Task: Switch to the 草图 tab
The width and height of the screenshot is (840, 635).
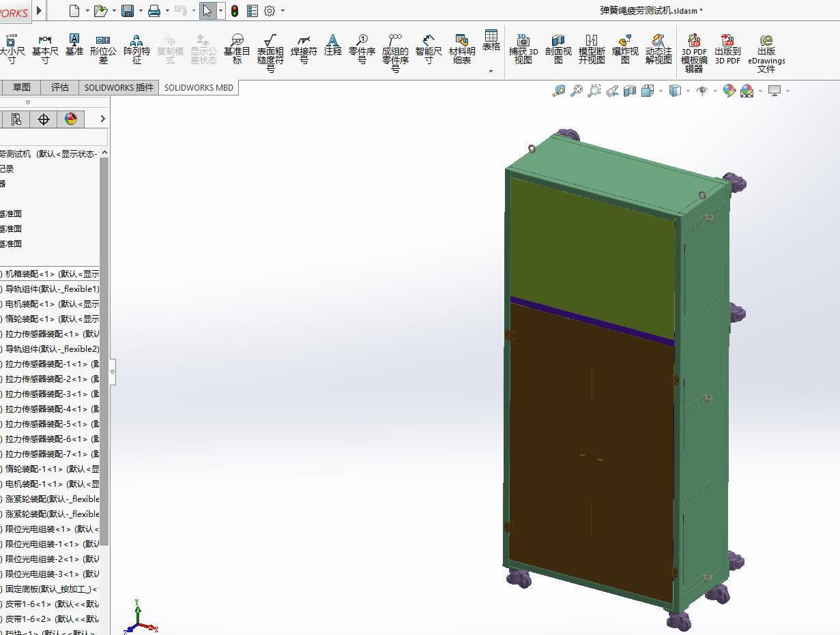Action: [22, 87]
